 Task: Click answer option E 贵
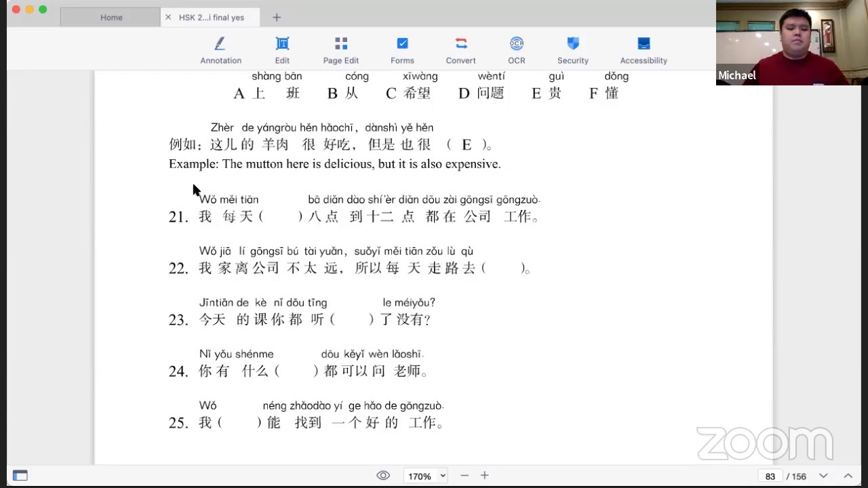click(x=547, y=93)
